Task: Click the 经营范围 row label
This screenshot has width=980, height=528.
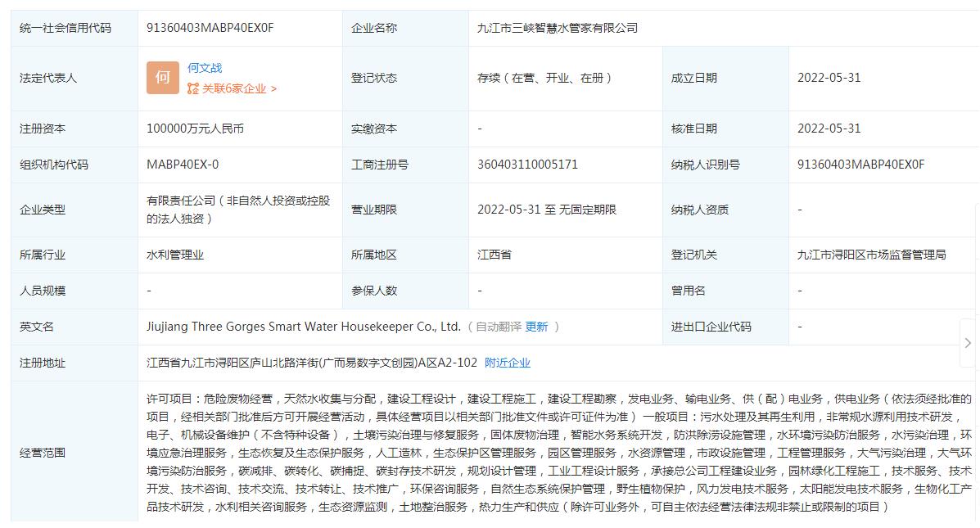Action: pos(43,453)
